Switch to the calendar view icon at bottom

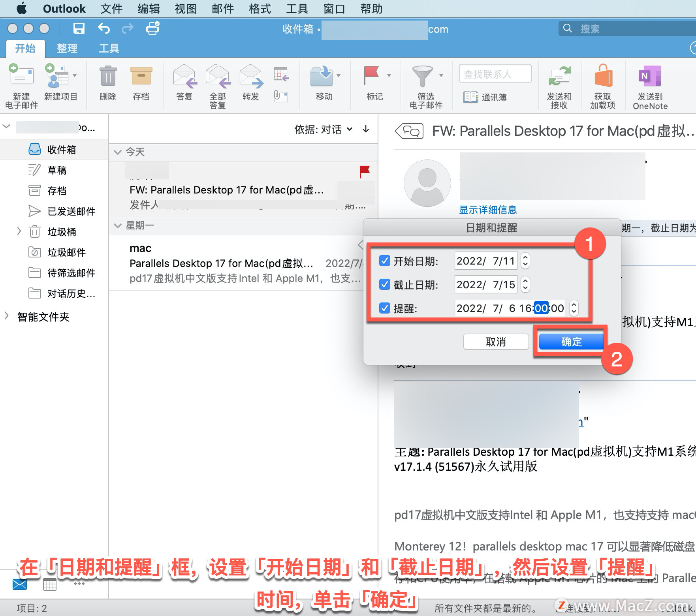point(50,584)
